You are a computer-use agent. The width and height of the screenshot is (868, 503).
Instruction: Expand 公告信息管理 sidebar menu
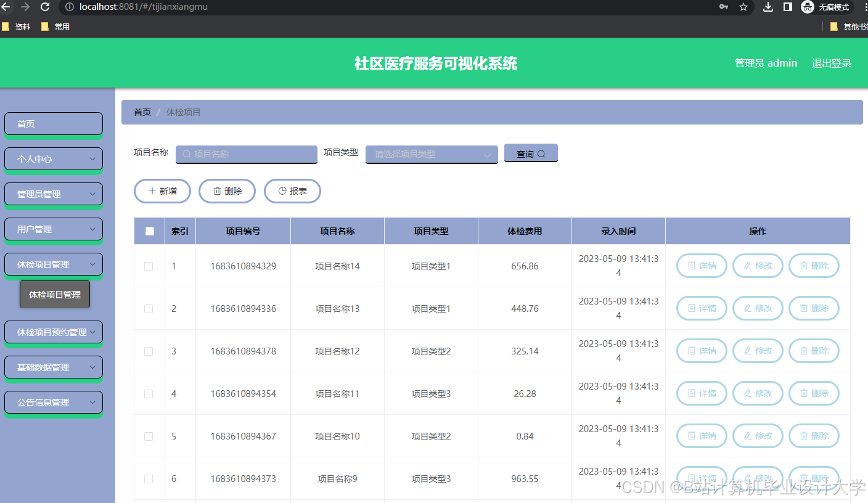(54, 403)
